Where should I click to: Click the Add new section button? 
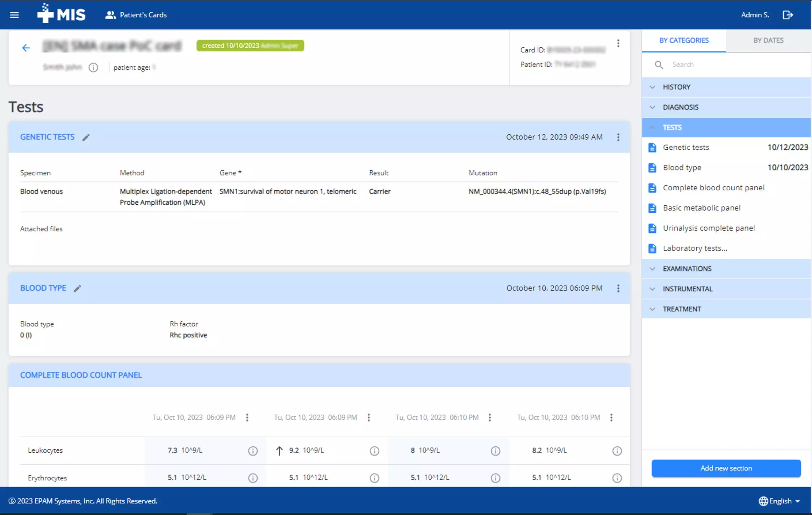tap(726, 468)
